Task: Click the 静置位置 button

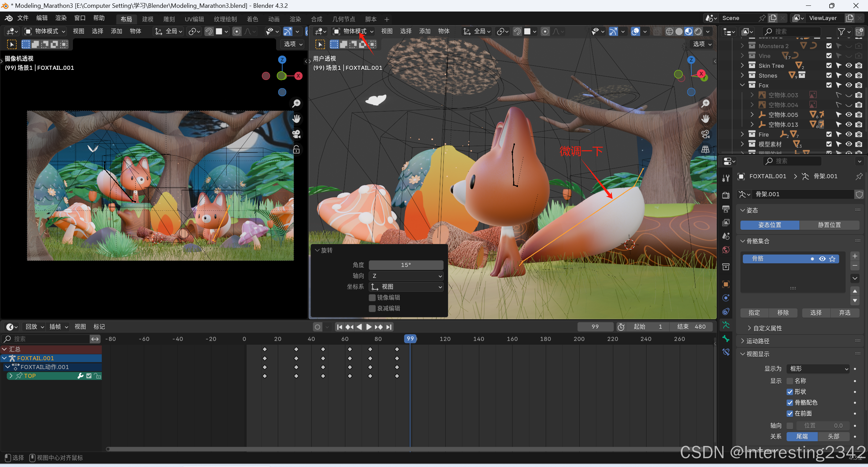Action: pyautogui.click(x=829, y=225)
